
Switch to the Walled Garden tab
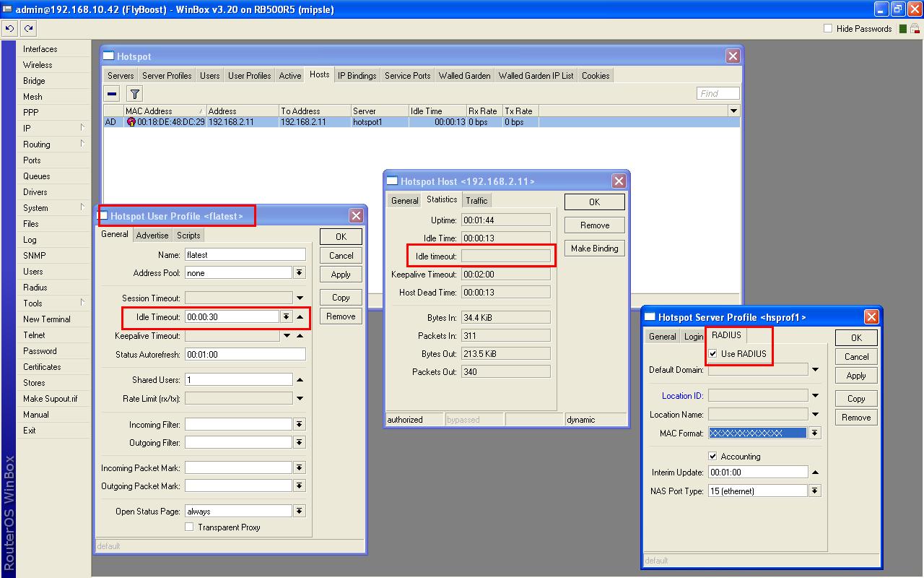[464, 76]
